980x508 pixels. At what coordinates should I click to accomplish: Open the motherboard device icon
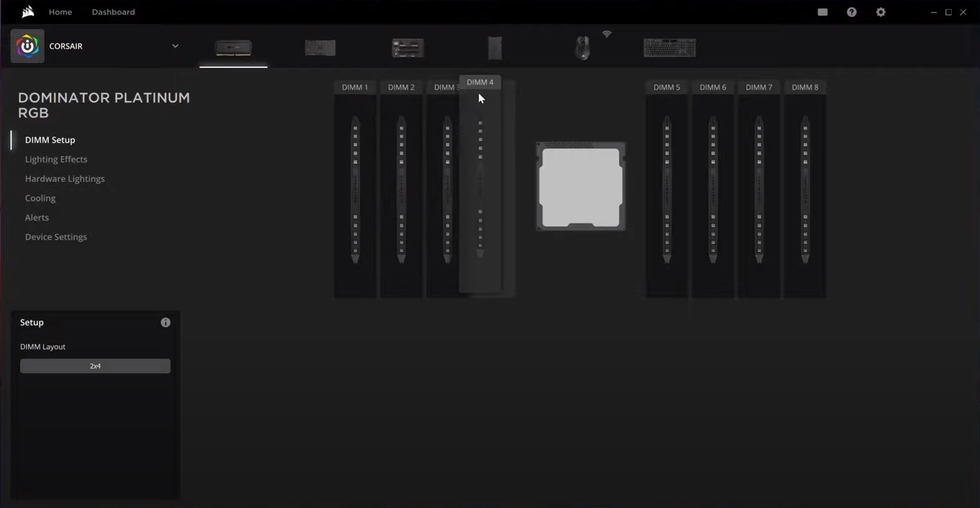319,47
